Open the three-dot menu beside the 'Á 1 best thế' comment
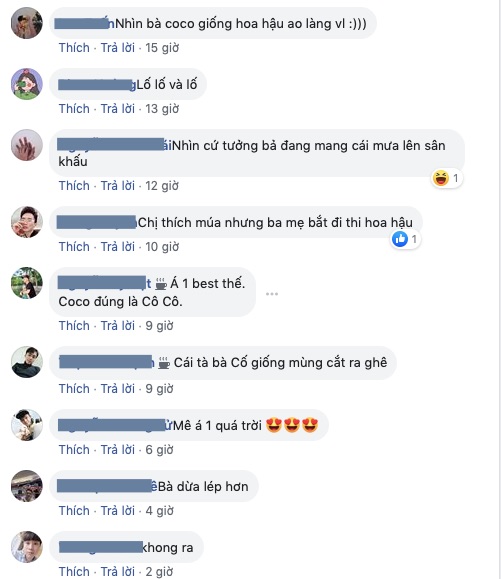501x579 pixels. (x=272, y=294)
